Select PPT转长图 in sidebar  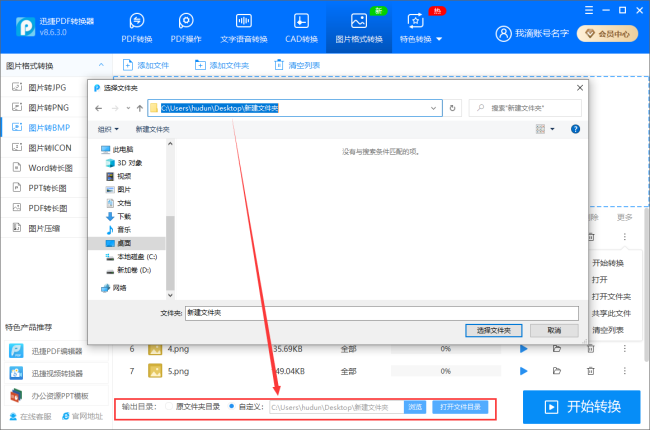tap(44, 188)
